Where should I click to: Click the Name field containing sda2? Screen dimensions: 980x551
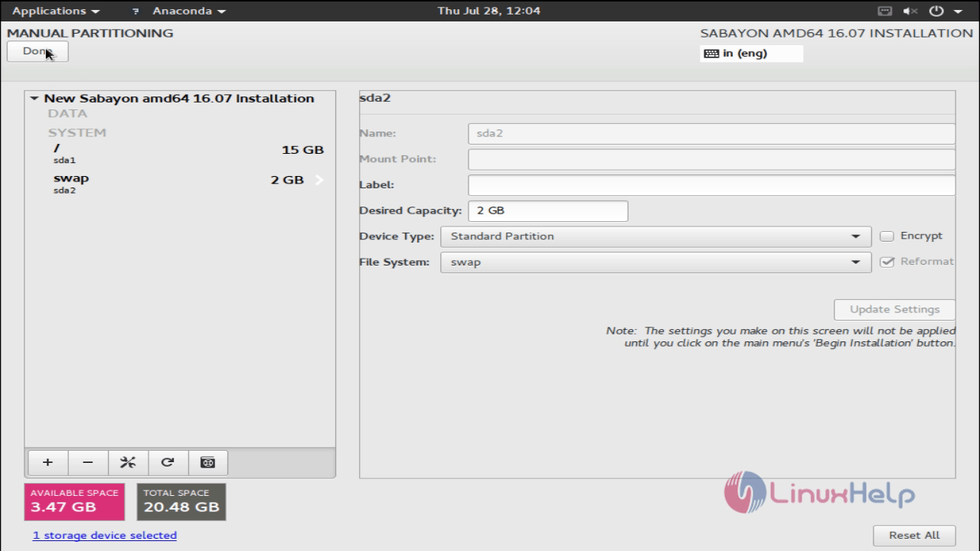pyautogui.click(x=711, y=133)
